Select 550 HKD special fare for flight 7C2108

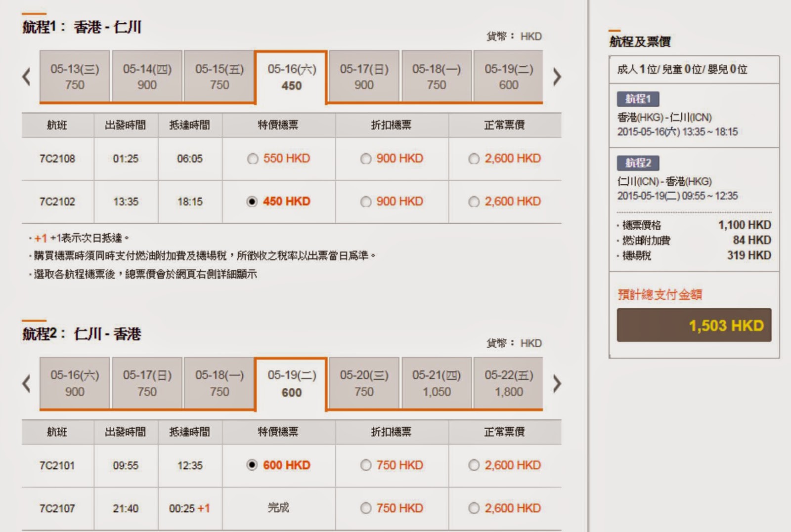253,159
